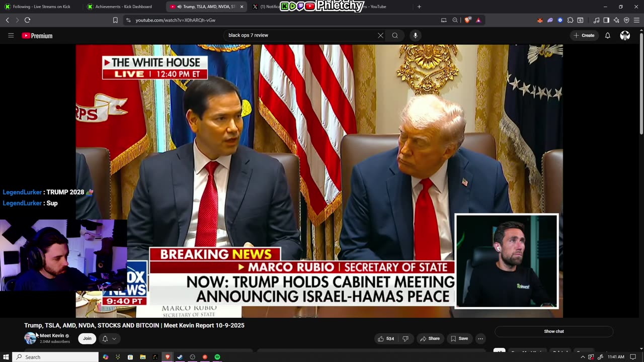This screenshot has height=362, width=644.
Task: Go to YouTube Premium home logo
Action: 37,36
